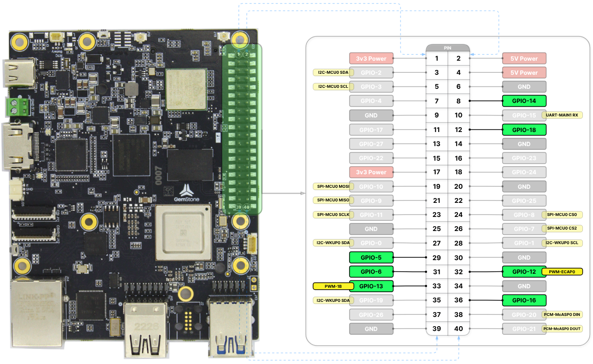The height and width of the screenshot is (364, 593).
Task: Click the GND label at pin 25
Action: click(371, 229)
